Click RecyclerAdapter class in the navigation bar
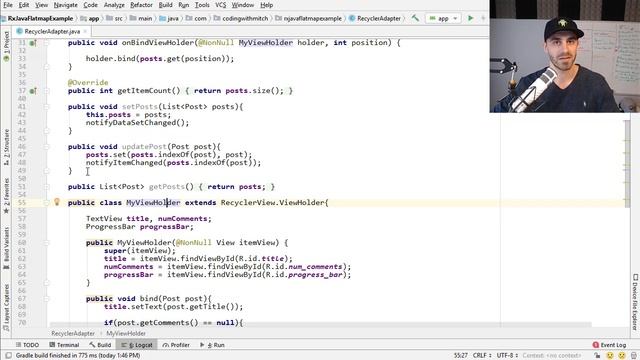The image size is (640, 360). 375,18
